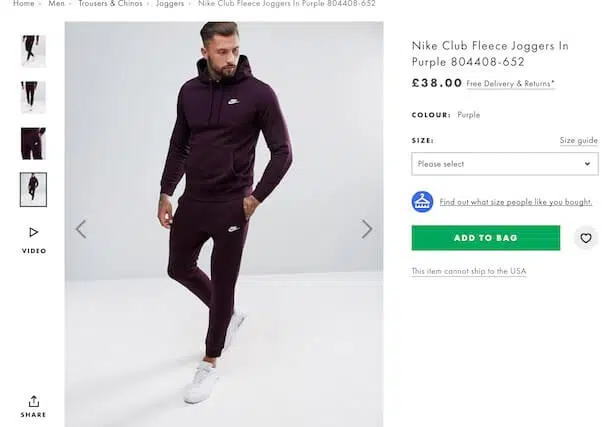Open Find out what size people bought
The height and width of the screenshot is (427, 615).
pos(515,202)
